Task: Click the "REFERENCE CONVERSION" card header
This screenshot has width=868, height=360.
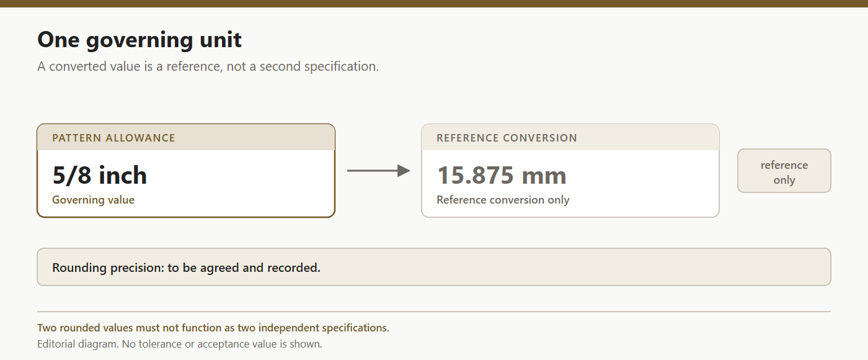Action: (x=570, y=138)
